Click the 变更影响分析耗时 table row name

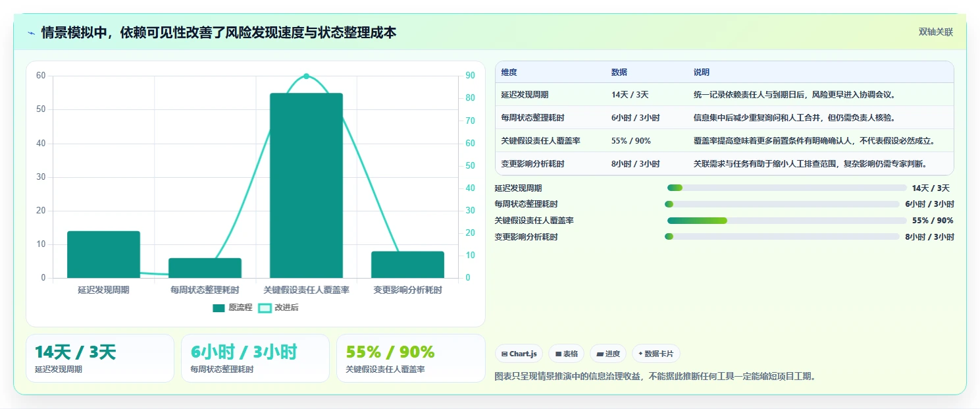(532, 164)
